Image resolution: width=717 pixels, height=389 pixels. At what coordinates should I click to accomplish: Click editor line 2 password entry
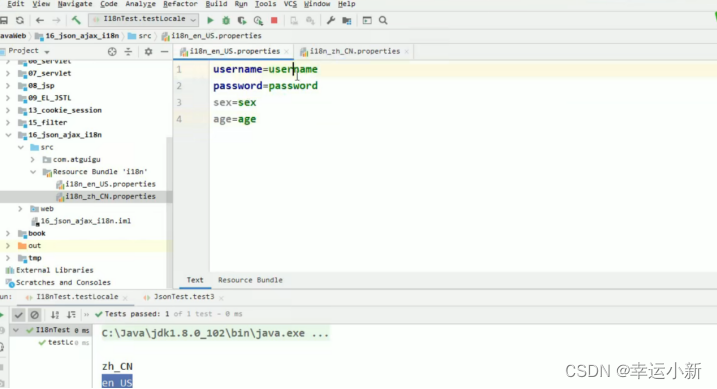[265, 86]
